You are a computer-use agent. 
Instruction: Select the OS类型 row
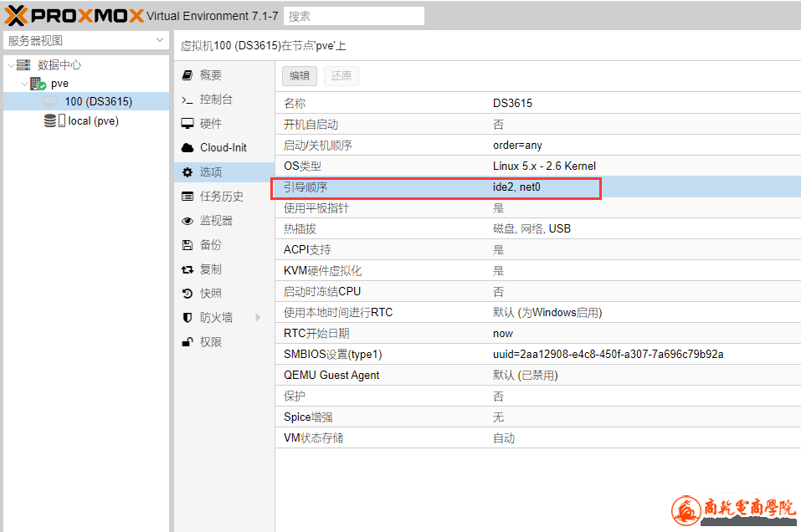(x=538, y=166)
